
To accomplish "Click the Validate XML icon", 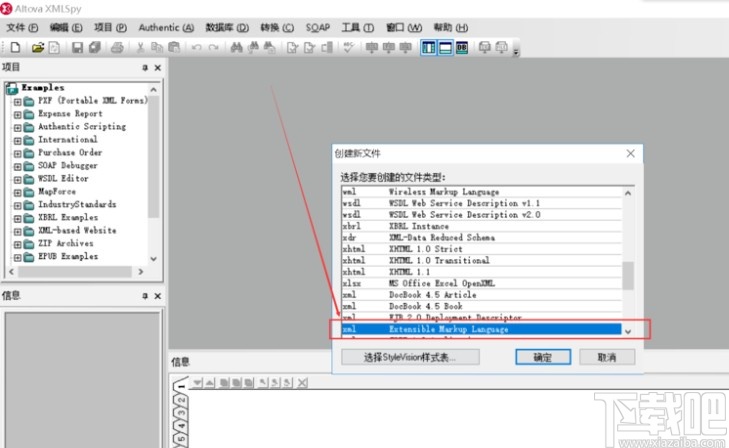I will [309, 47].
